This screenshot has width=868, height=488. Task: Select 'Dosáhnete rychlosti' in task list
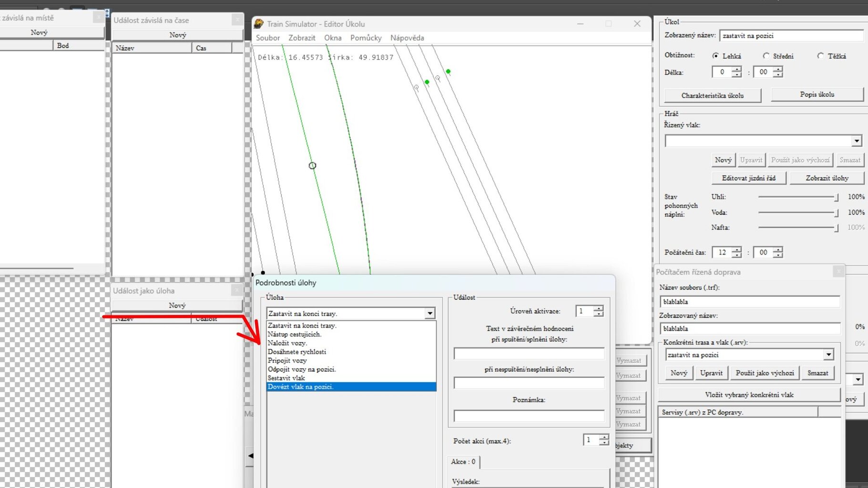tap(351, 352)
